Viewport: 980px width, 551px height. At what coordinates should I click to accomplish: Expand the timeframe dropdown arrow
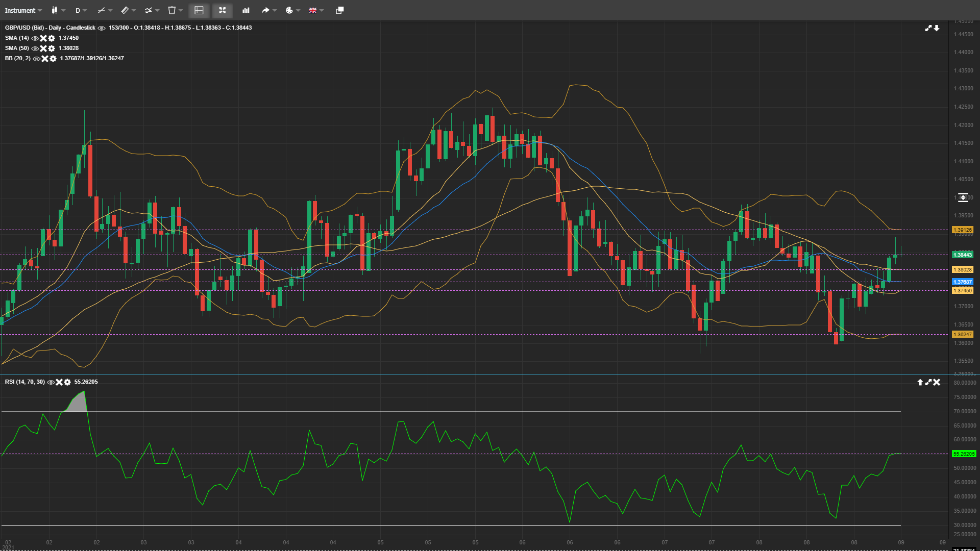[x=85, y=10]
